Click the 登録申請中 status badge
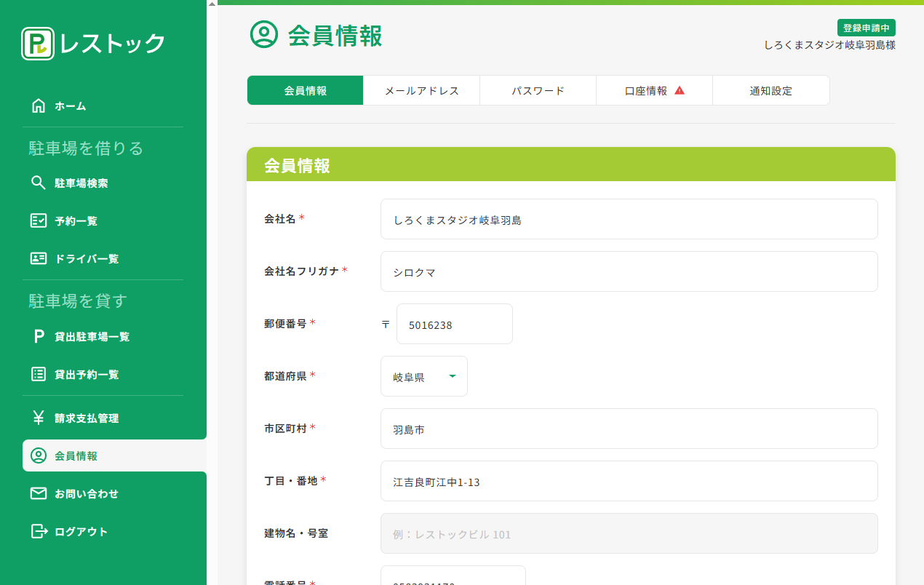The width and height of the screenshot is (924, 585). click(x=866, y=28)
